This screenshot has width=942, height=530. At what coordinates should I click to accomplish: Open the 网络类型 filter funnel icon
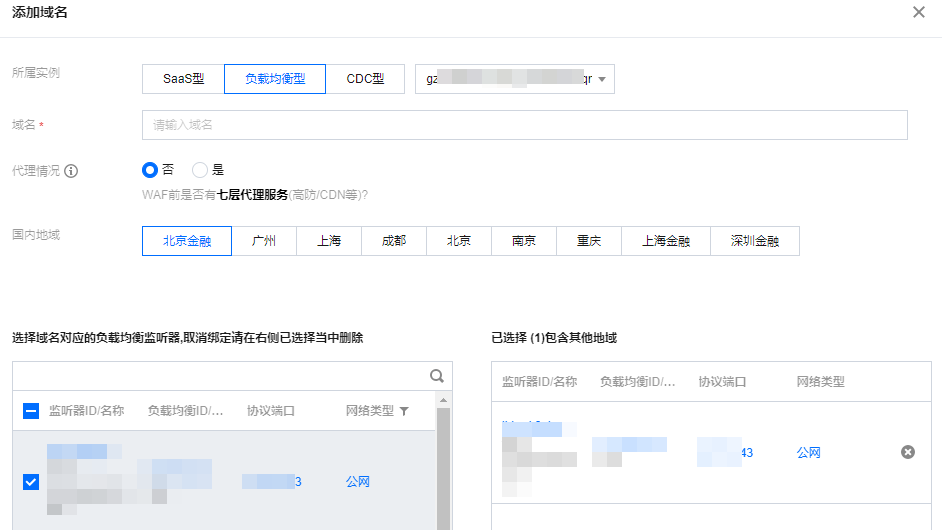pos(404,411)
